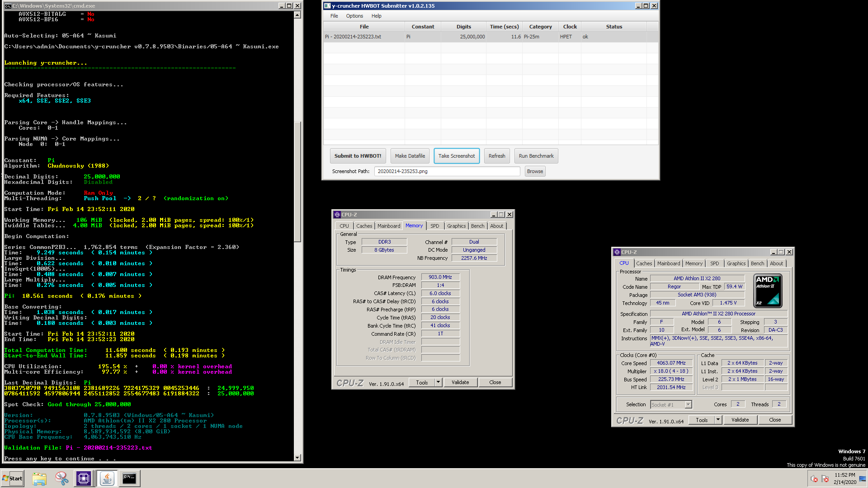This screenshot has height=488, width=868.
Task: Open Memory tab in CPU-Z CPU window
Action: (x=693, y=263)
